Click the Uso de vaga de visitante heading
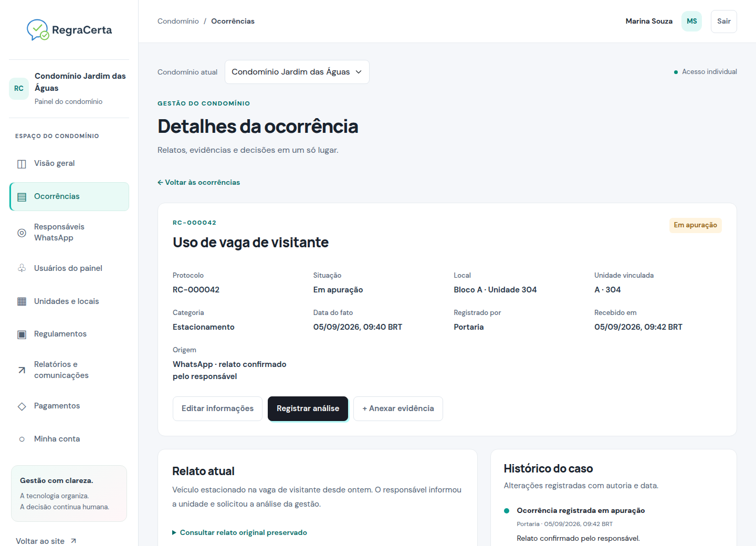Screen dimensions: 756x546 pyautogui.click(x=250, y=243)
